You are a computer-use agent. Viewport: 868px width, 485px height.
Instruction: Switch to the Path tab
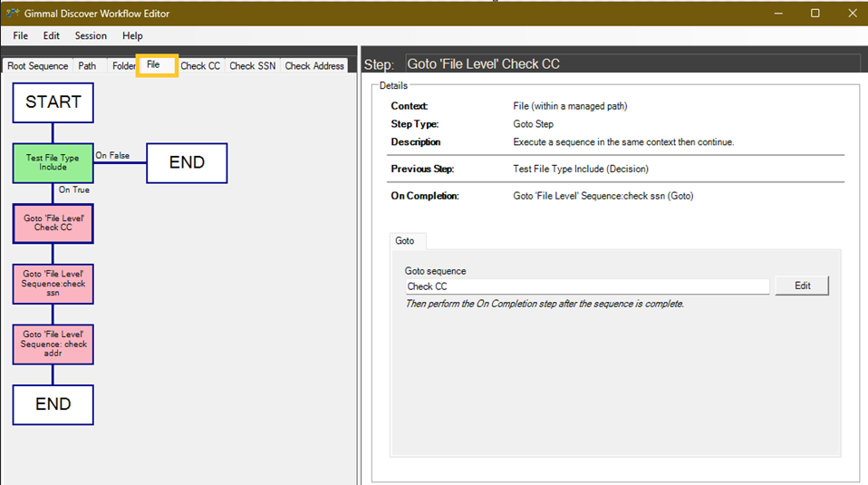click(x=87, y=66)
